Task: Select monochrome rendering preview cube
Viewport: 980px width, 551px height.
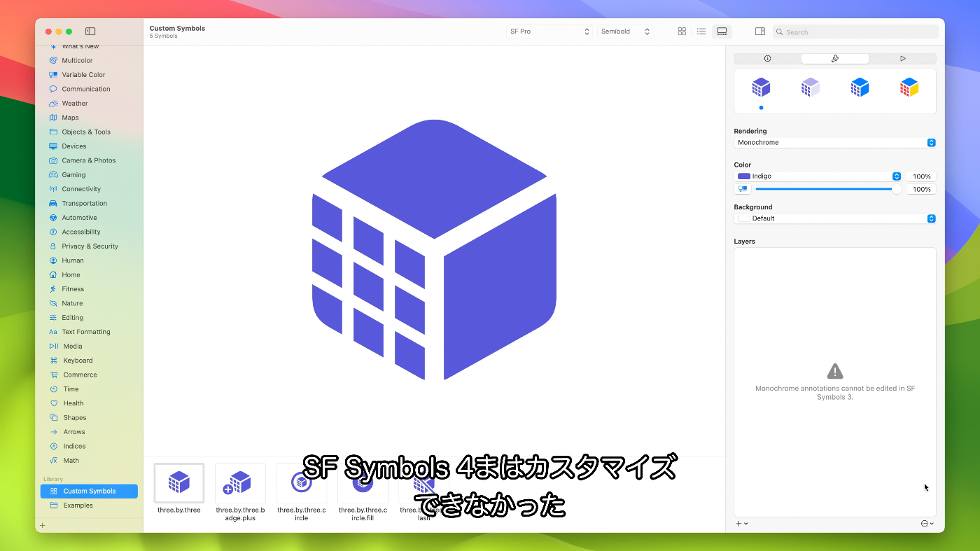Action: [x=761, y=88]
